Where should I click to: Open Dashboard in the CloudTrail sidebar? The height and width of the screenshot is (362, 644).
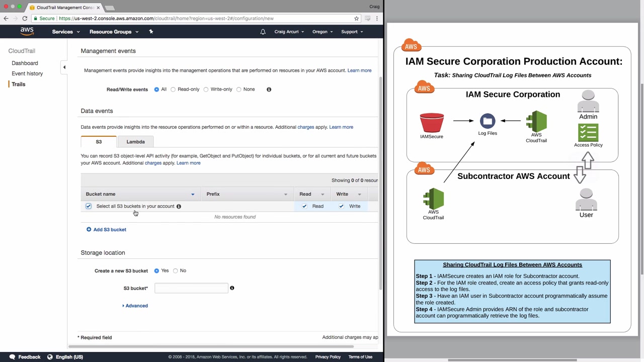click(25, 63)
